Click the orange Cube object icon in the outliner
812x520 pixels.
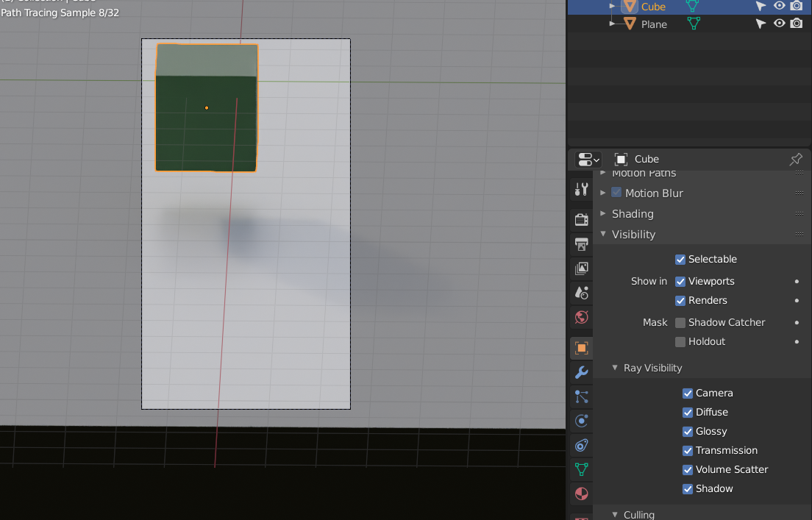pos(629,6)
